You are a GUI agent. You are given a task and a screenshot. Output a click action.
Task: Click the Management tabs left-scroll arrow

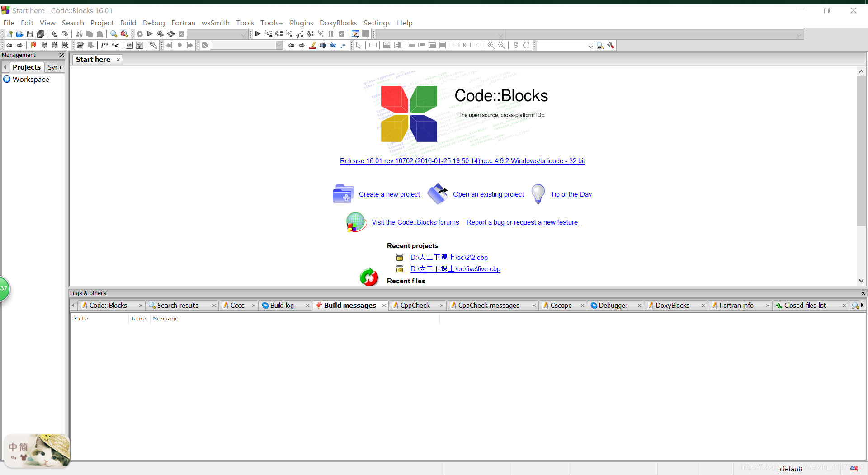pyautogui.click(x=5, y=67)
